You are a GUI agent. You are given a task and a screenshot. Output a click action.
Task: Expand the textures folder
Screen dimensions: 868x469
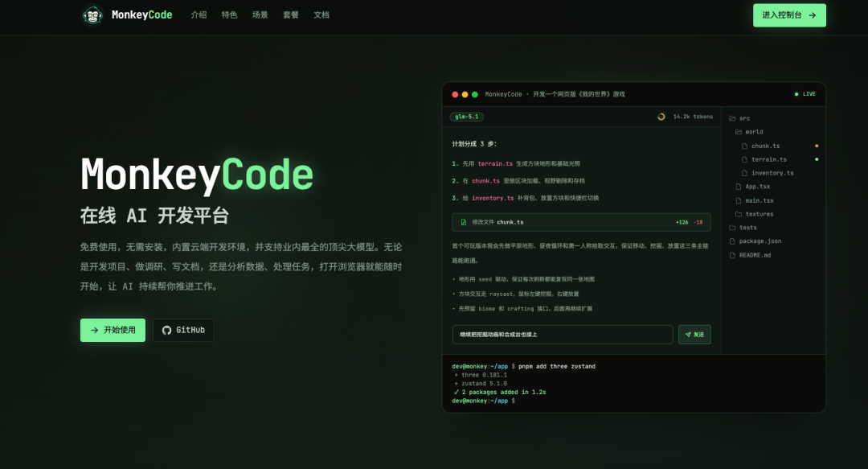[x=755, y=214]
